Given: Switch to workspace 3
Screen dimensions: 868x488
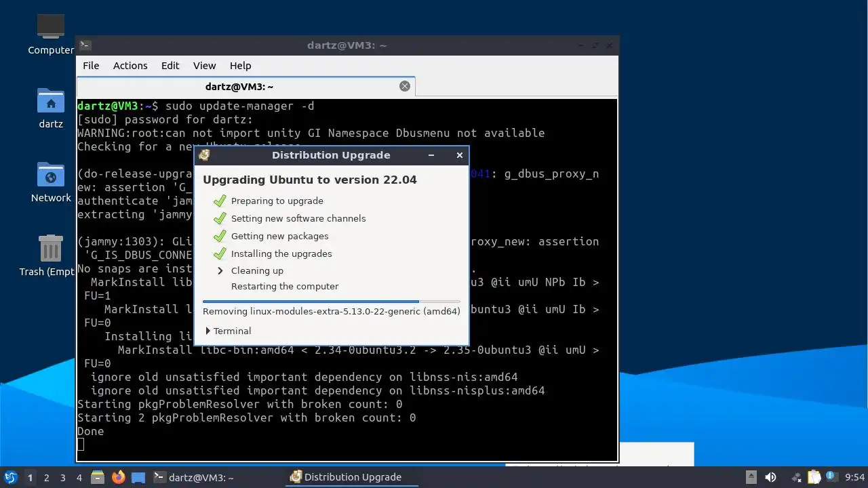Looking at the screenshot, I should pos(62,478).
